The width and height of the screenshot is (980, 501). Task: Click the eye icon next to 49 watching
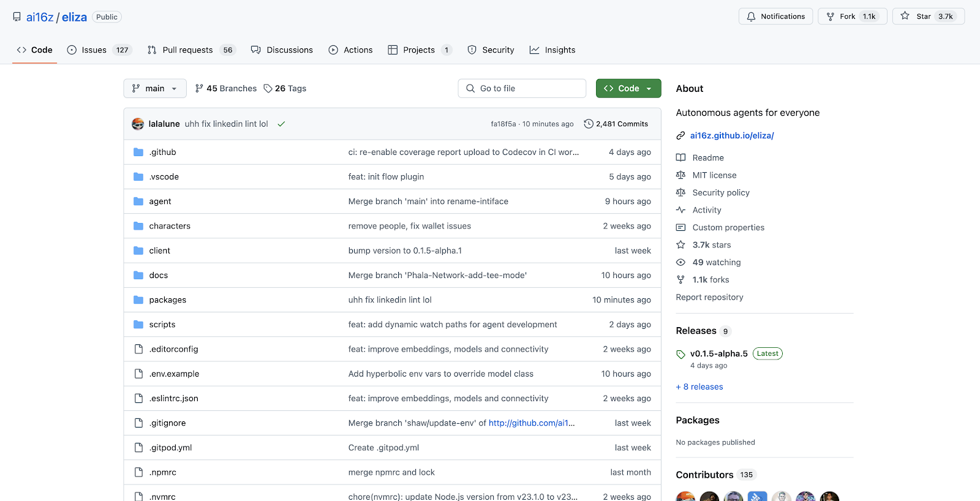(x=680, y=262)
